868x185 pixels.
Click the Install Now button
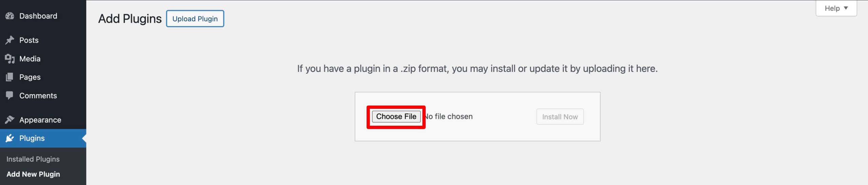pyautogui.click(x=560, y=117)
